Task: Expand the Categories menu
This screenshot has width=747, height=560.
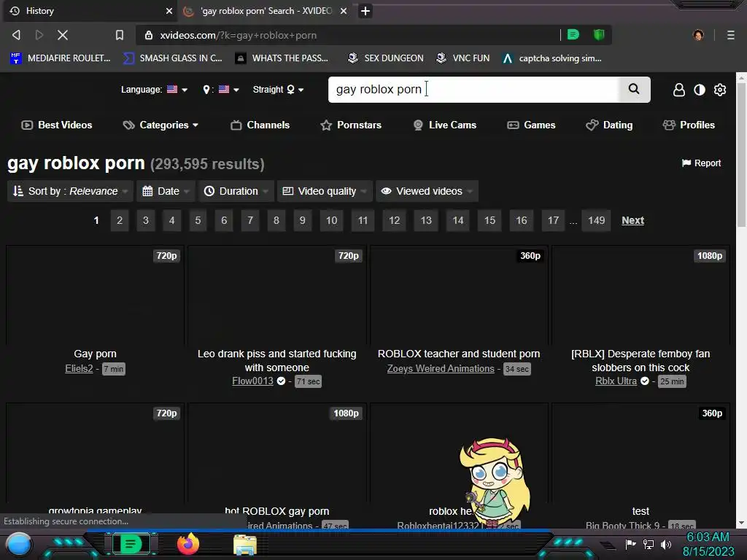Action: point(160,125)
